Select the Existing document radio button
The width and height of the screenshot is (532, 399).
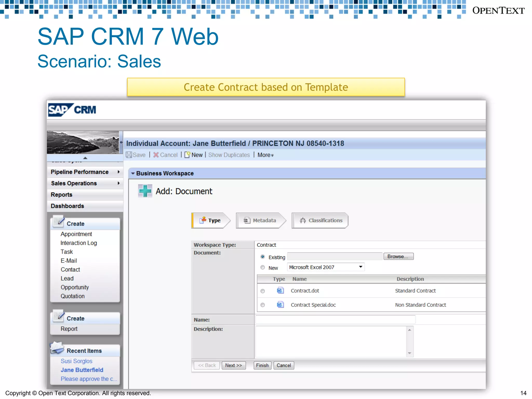click(x=263, y=257)
